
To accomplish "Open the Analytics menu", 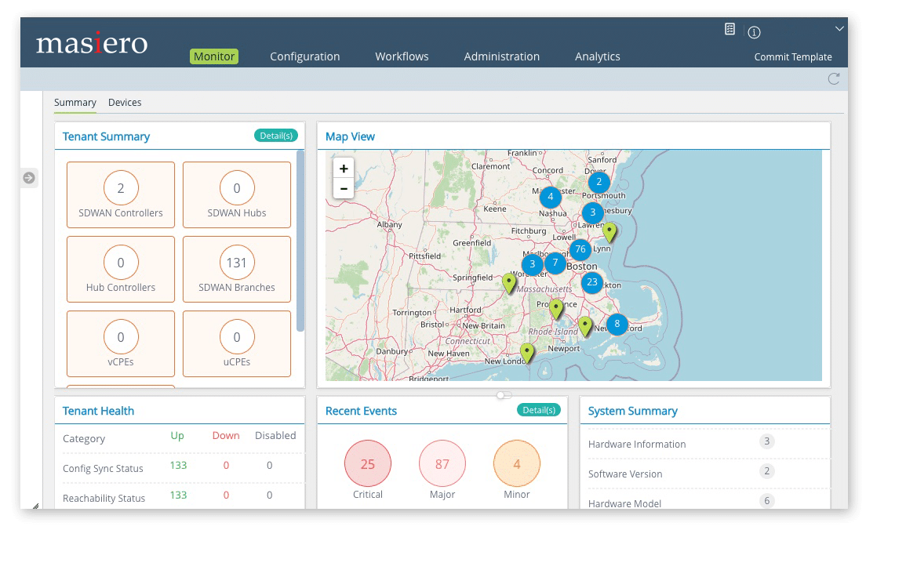I will pos(597,56).
